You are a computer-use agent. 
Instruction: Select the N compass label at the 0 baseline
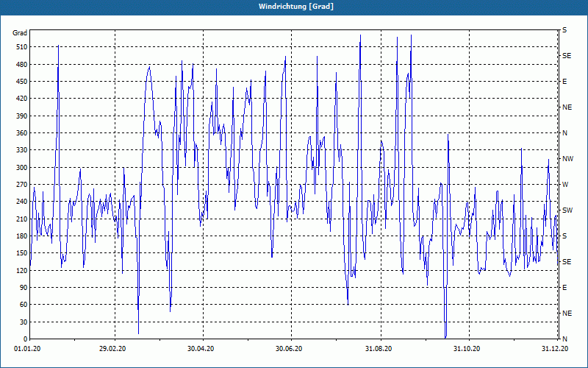564,339
